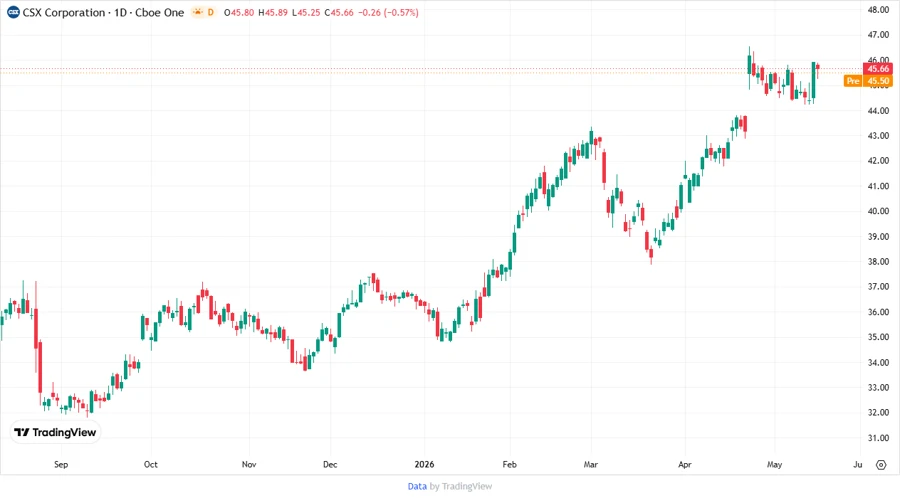
Task: Click the 32.00 price axis label
Action: 878,413
